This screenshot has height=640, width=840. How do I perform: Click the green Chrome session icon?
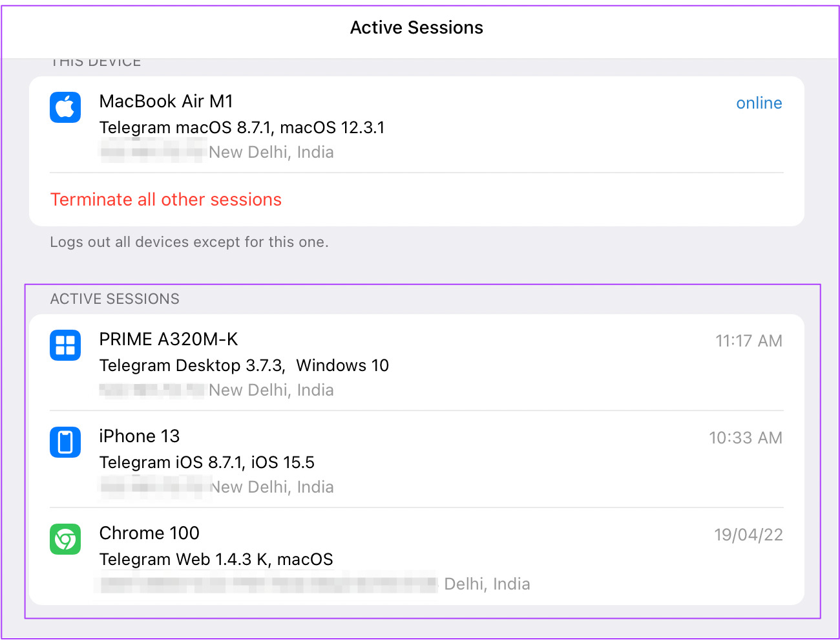pyautogui.click(x=65, y=539)
